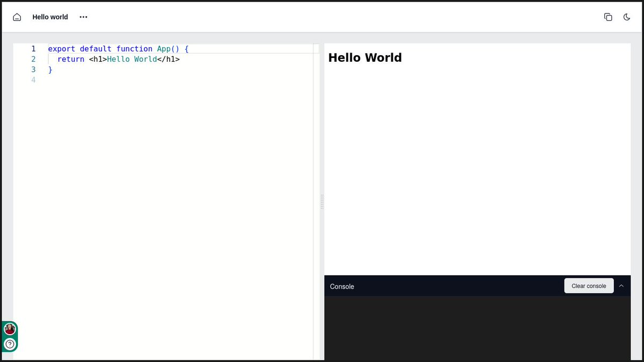This screenshot has width=644, height=362.
Task: Enable dark mode with the moon icon
Action: tap(627, 17)
